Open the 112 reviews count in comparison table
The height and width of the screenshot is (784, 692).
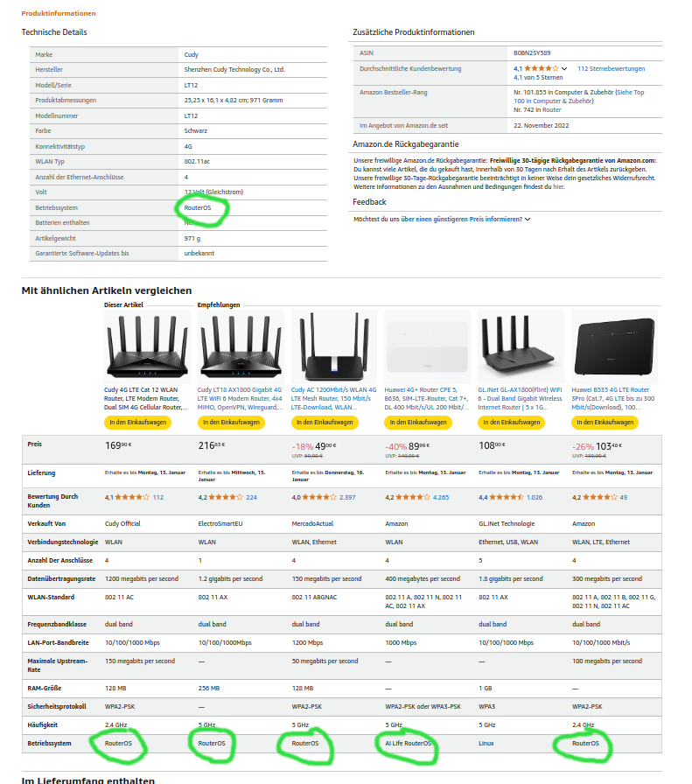coord(158,498)
